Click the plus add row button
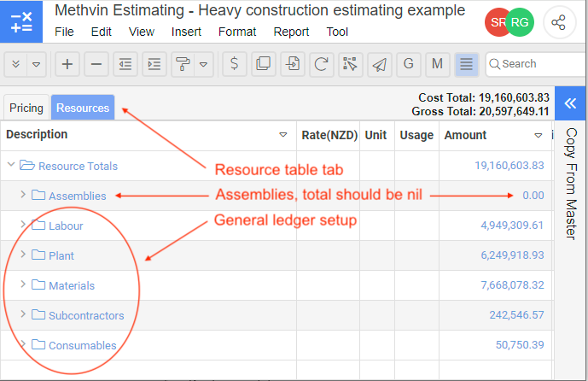Image resolution: width=588 pixels, height=381 pixels. [x=67, y=64]
